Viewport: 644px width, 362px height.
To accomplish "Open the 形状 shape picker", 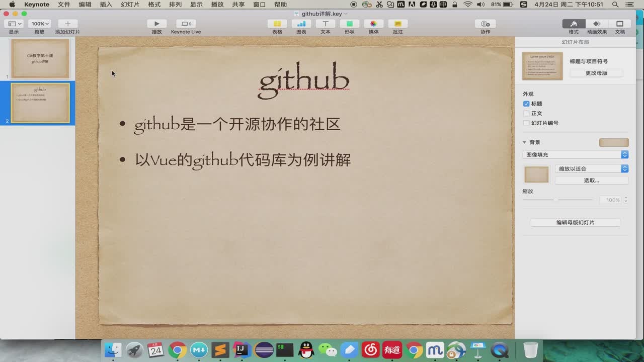I will [x=350, y=24].
